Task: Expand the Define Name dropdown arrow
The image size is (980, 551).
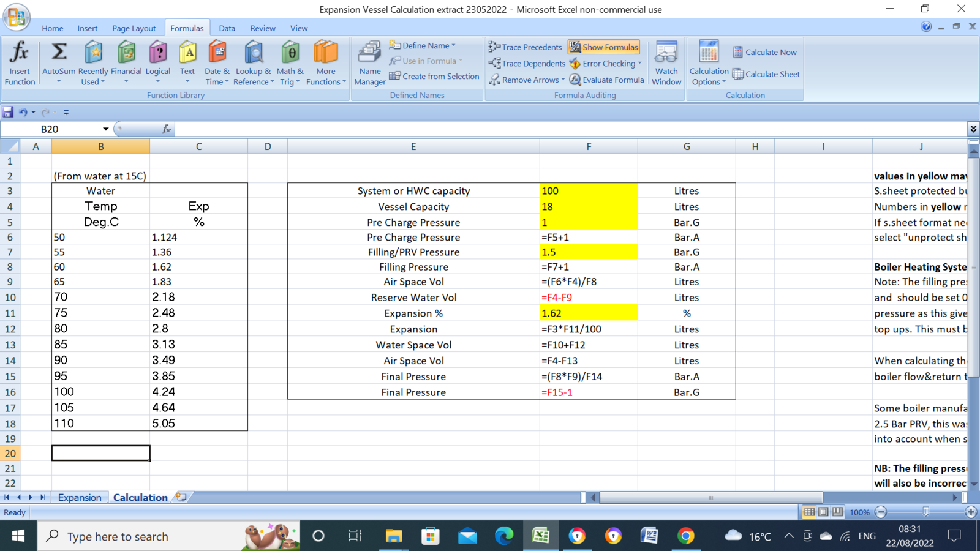Action: [x=453, y=45]
